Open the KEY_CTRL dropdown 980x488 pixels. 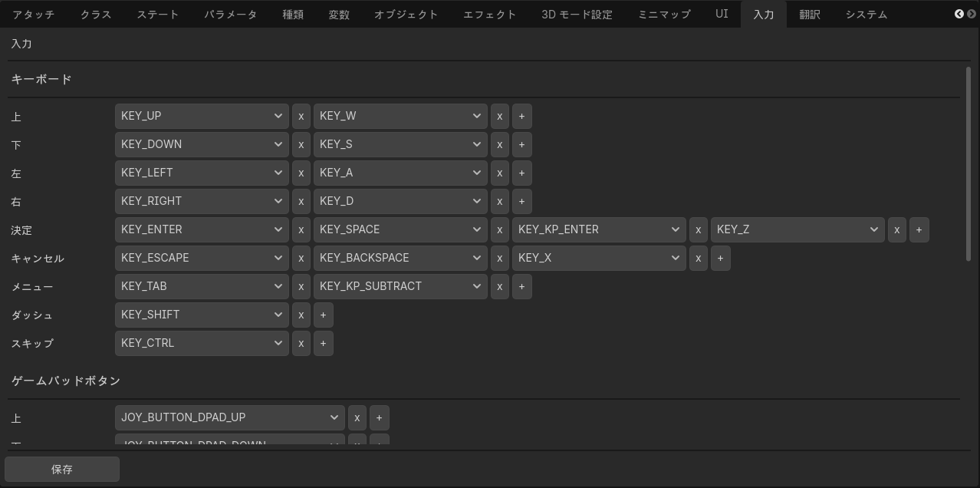click(x=202, y=343)
